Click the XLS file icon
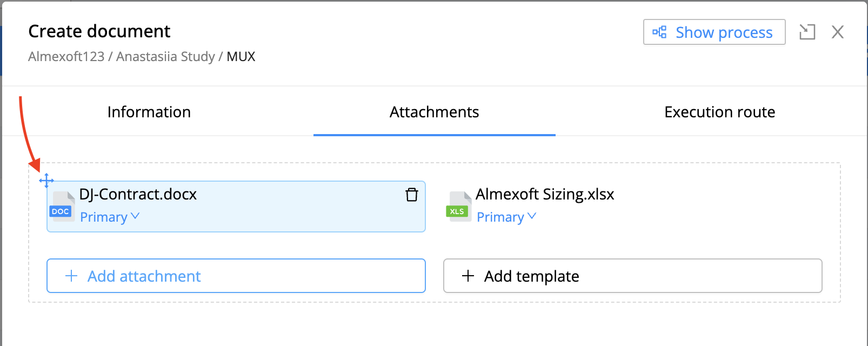Screen dimensions: 868x346 click(458, 206)
